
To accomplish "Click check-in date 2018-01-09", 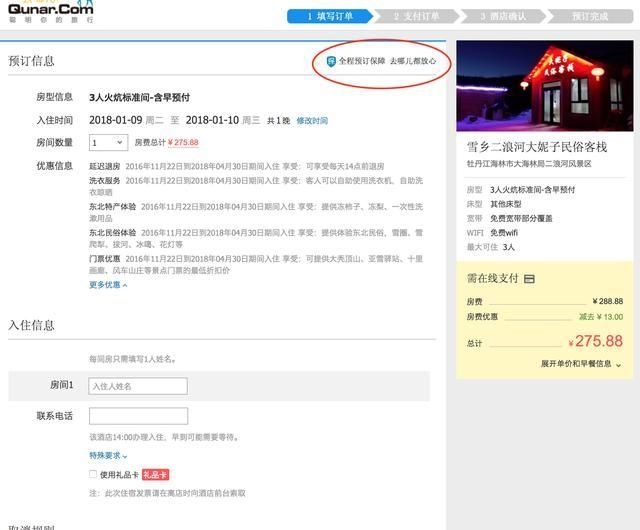I will (x=116, y=120).
